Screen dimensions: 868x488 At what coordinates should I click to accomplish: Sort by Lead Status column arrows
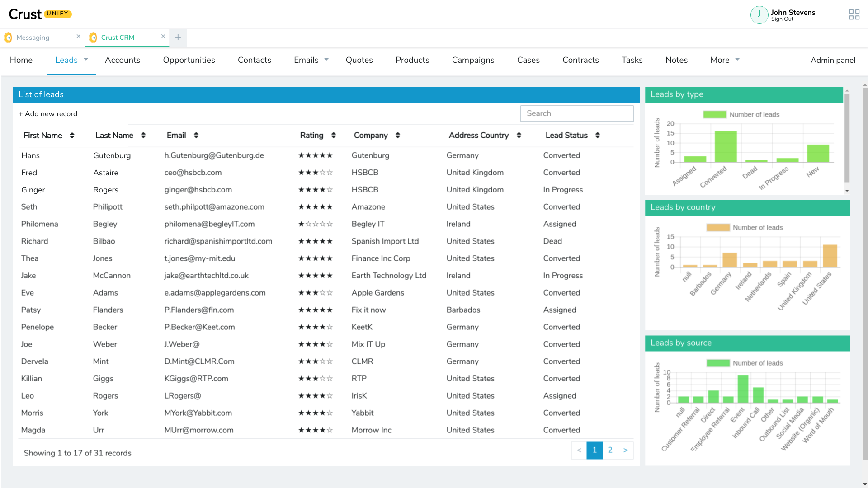598,136
